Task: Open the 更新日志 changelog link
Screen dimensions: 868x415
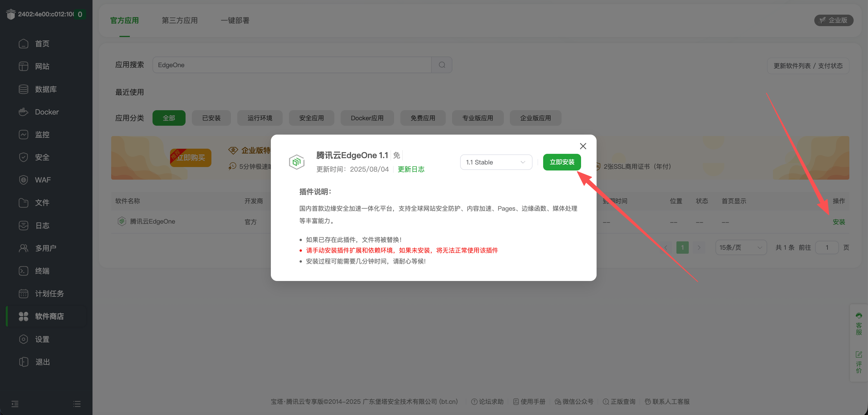Action: 411,169
